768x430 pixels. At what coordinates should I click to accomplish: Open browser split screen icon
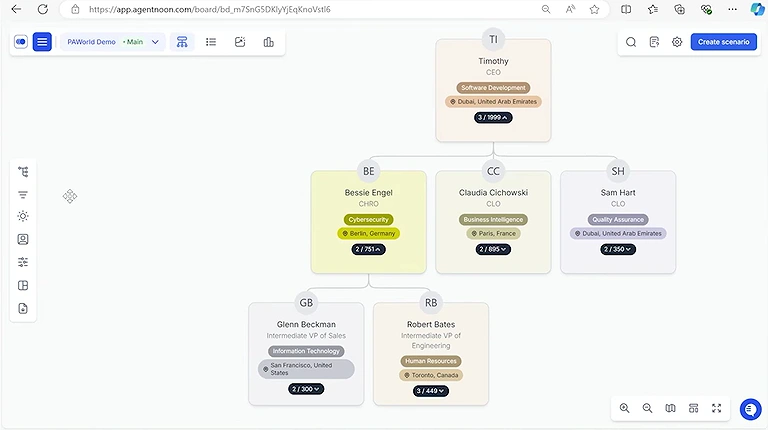click(x=626, y=9)
